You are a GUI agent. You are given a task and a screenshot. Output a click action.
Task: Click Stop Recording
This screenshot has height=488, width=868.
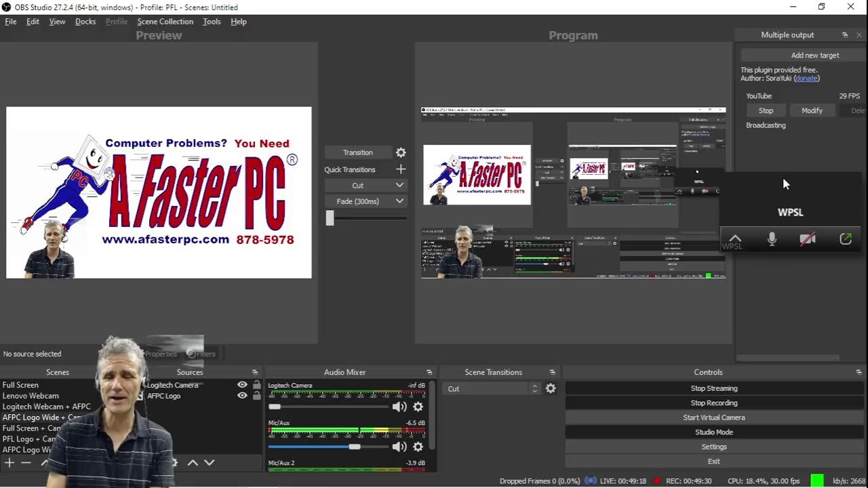click(x=713, y=403)
